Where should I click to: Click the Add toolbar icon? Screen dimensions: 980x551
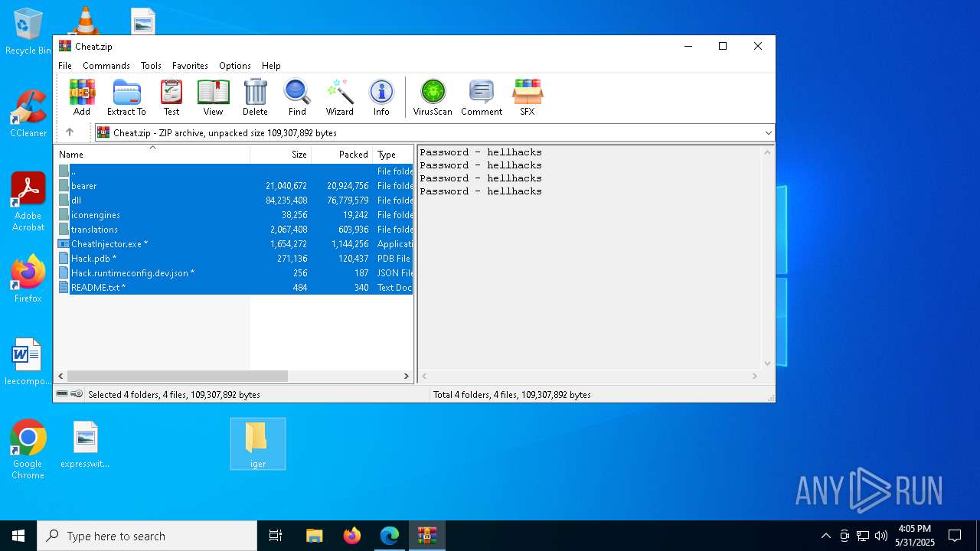tap(82, 97)
